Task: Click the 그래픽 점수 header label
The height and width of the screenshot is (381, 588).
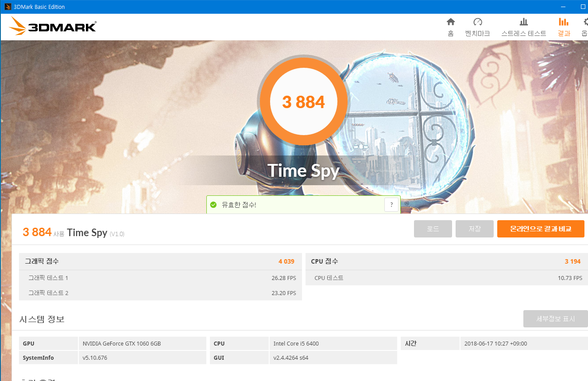Action: click(x=42, y=261)
